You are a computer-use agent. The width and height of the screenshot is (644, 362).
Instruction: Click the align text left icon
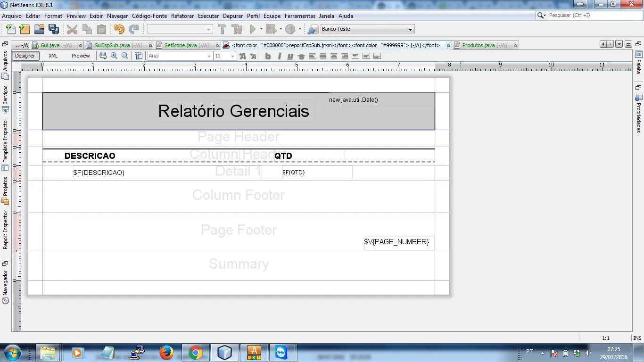(312, 56)
